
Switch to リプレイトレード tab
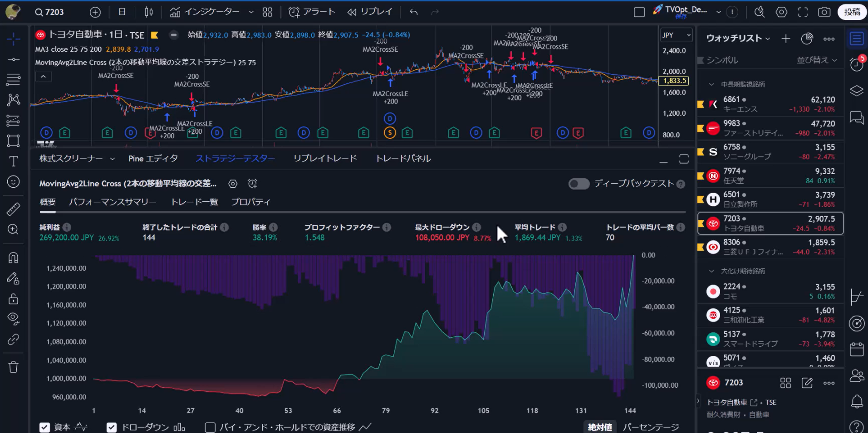pos(325,159)
